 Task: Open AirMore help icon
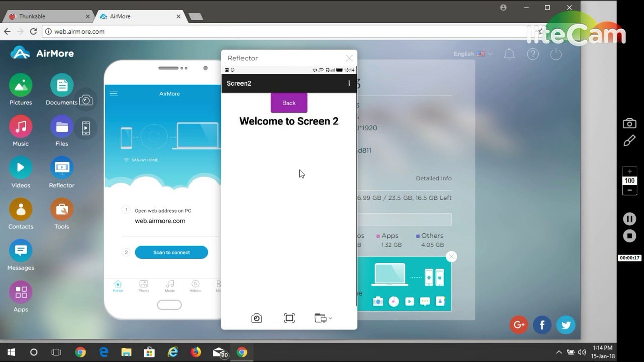pyautogui.click(x=533, y=54)
